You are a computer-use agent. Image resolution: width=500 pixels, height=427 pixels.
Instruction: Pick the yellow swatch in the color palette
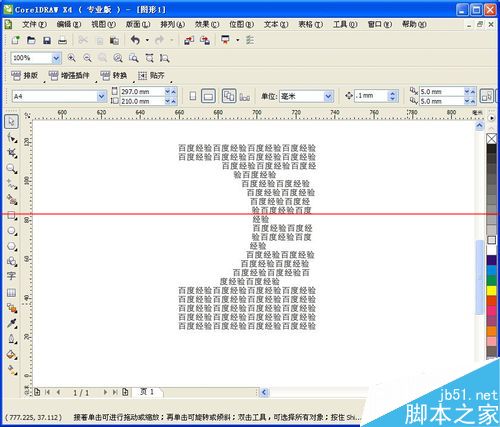(492, 291)
